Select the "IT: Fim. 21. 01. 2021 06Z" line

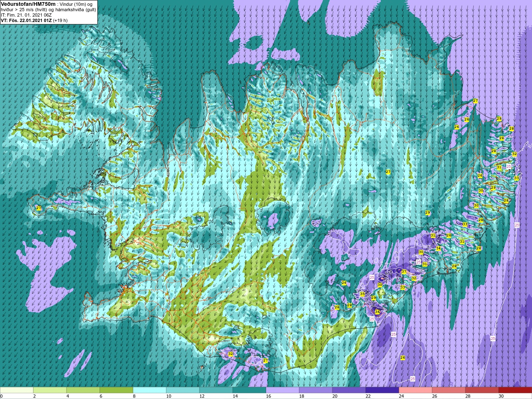(25, 15)
